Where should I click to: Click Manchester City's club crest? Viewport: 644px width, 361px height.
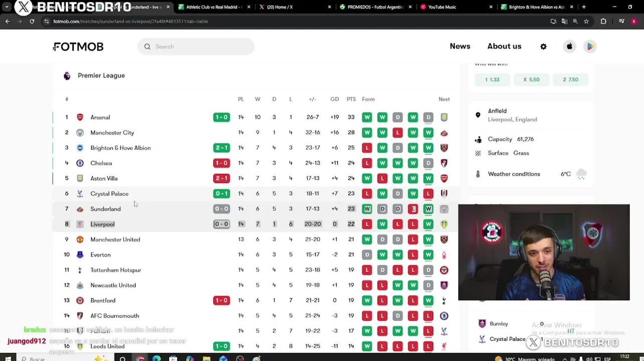(80, 133)
